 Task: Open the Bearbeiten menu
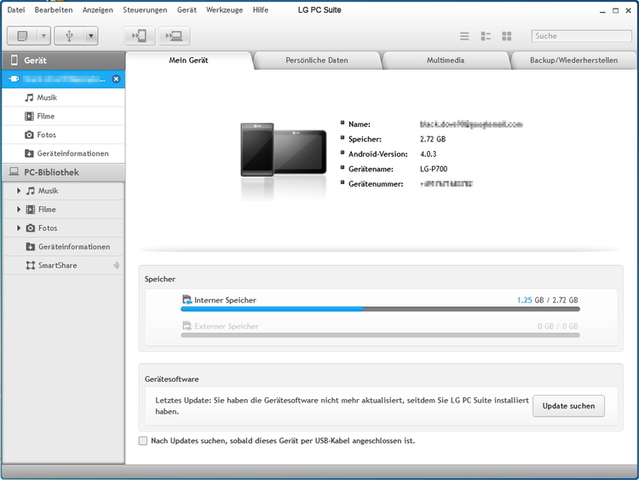[x=53, y=10]
